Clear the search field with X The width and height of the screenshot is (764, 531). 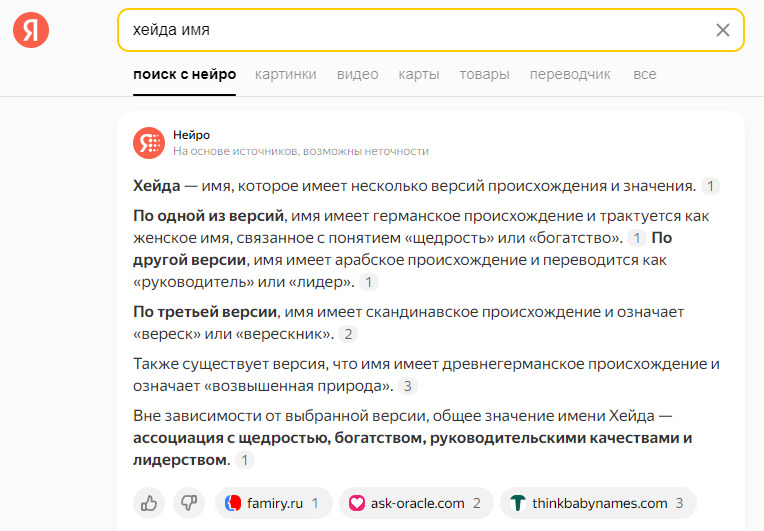[723, 30]
